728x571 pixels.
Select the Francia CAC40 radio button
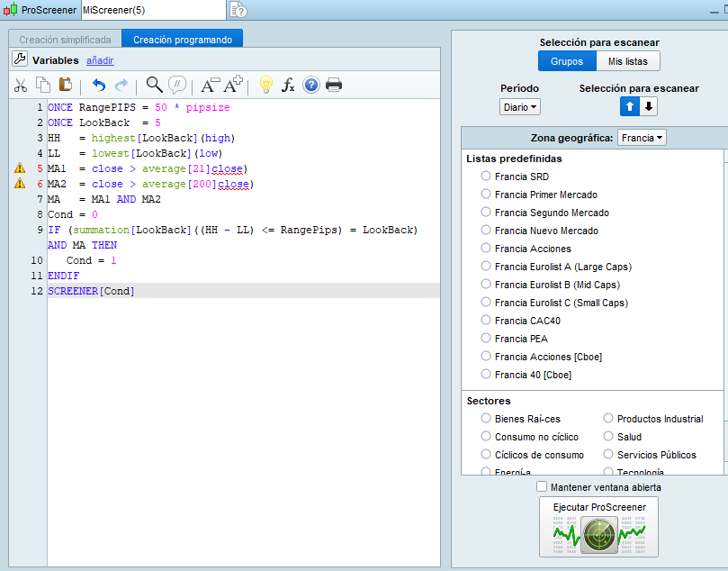[486, 320]
